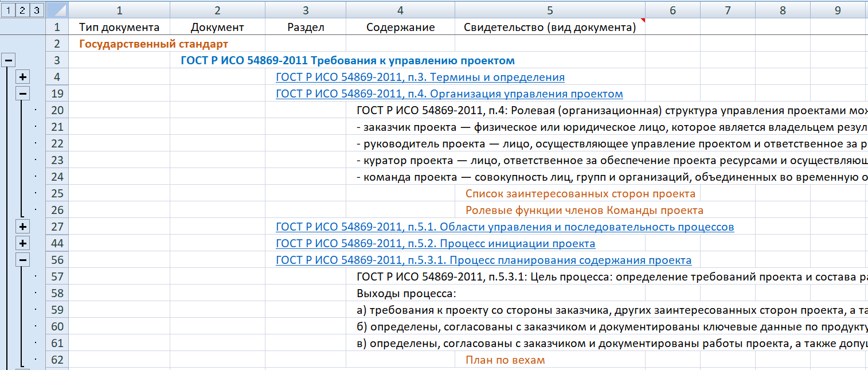The image size is (868, 370).
Task: Open link 'п.5.1. Области управления и последовательность процессов'
Action: click(505, 227)
